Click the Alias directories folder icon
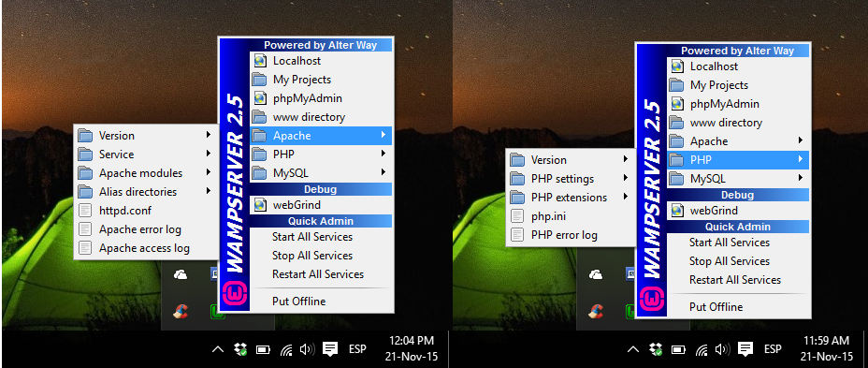The image size is (868, 368). pyautogui.click(x=85, y=192)
